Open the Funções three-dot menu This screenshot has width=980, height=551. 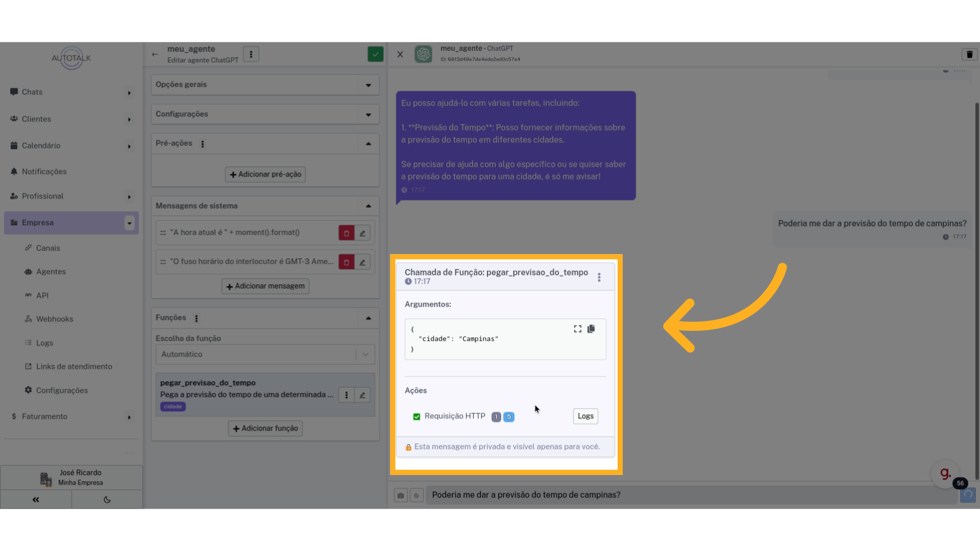pyautogui.click(x=197, y=318)
